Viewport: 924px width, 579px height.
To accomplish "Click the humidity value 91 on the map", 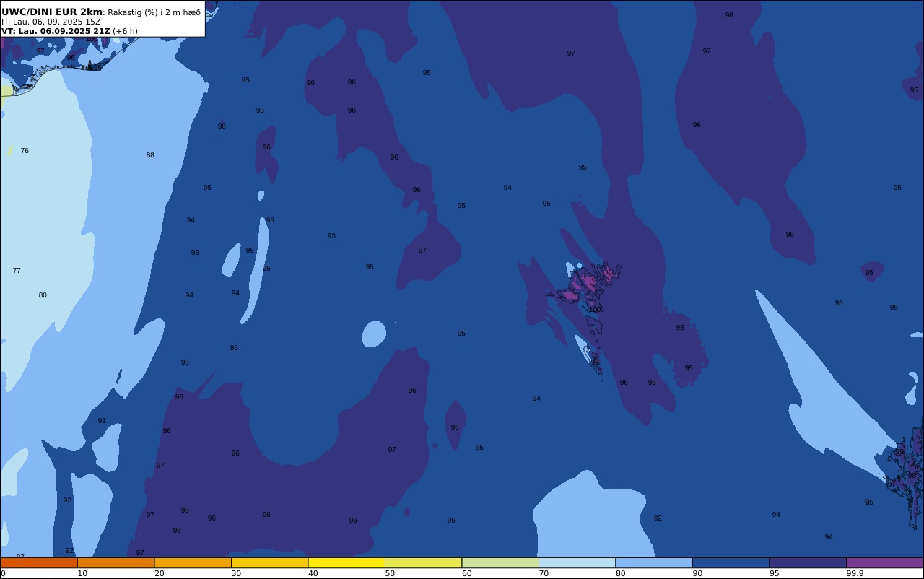I will click(102, 421).
